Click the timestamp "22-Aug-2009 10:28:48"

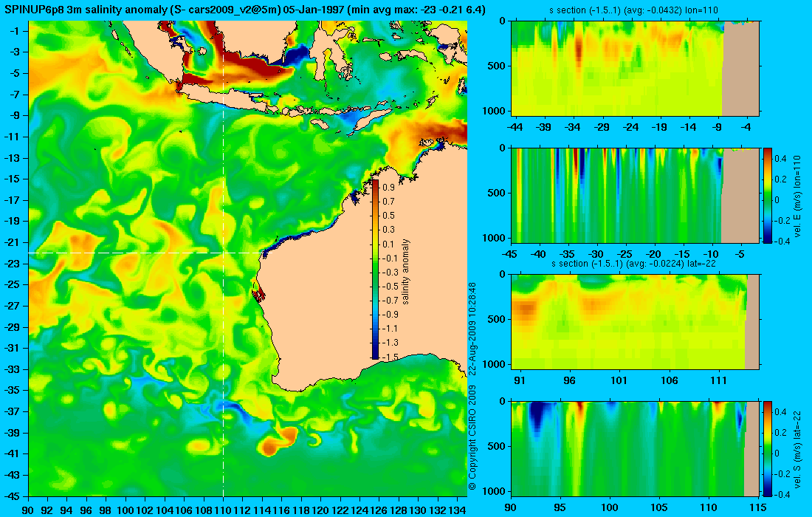point(472,330)
